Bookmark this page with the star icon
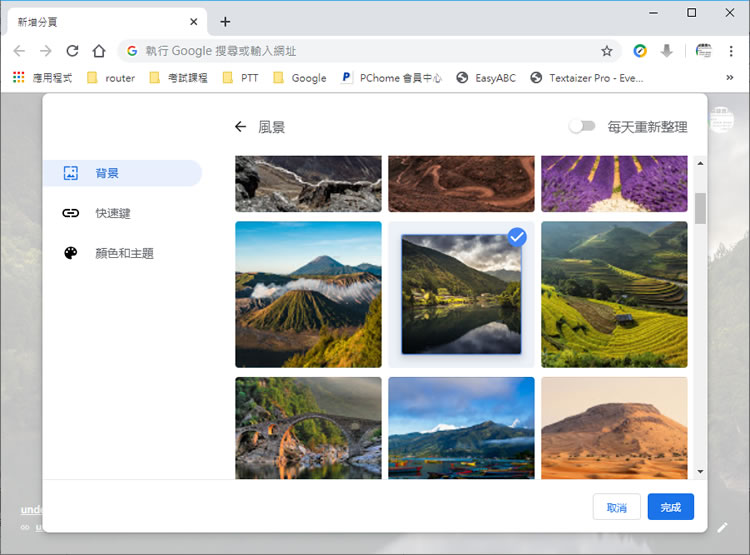750x555 pixels. coord(607,51)
